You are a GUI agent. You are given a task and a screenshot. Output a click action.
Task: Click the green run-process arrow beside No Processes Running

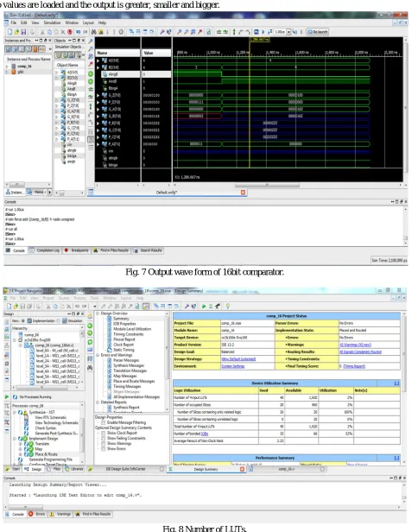(x=7, y=396)
